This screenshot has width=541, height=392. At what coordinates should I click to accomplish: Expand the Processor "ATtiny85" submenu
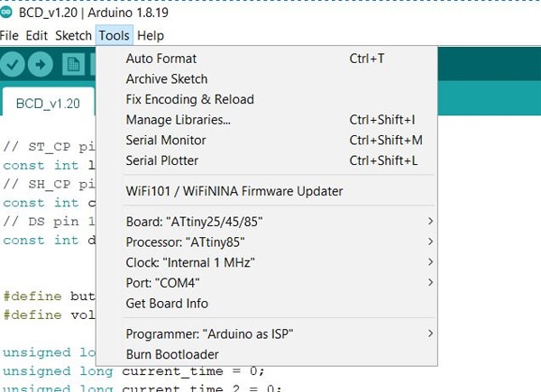click(184, 242)
